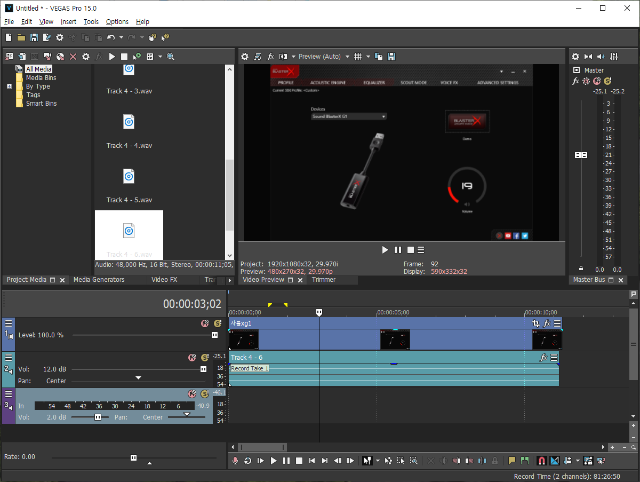Open Master Bus audio properties gear
This screenshot has height=482, width=640.
click(575, 57)
